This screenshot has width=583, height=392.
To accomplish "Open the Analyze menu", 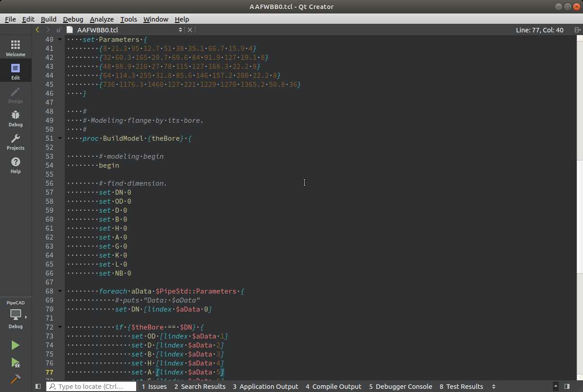I will 102,19.
